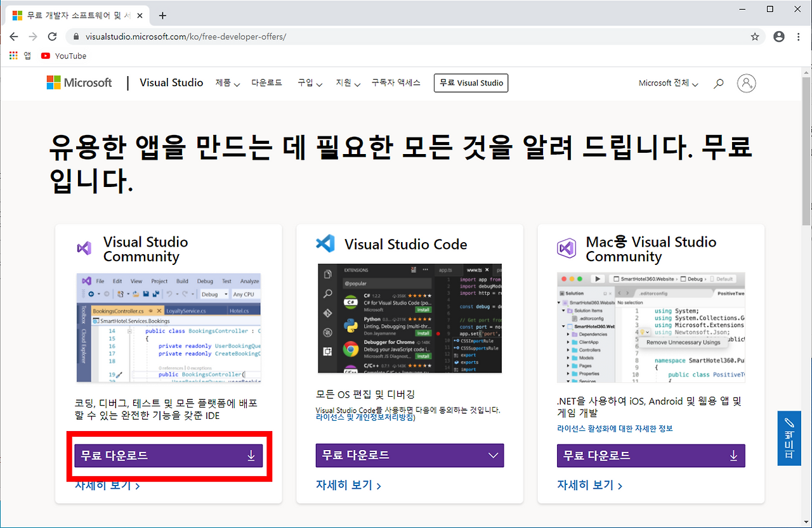The image size is (812, 528).
Task: Open a new browser tab
Action: pos(162,15)
